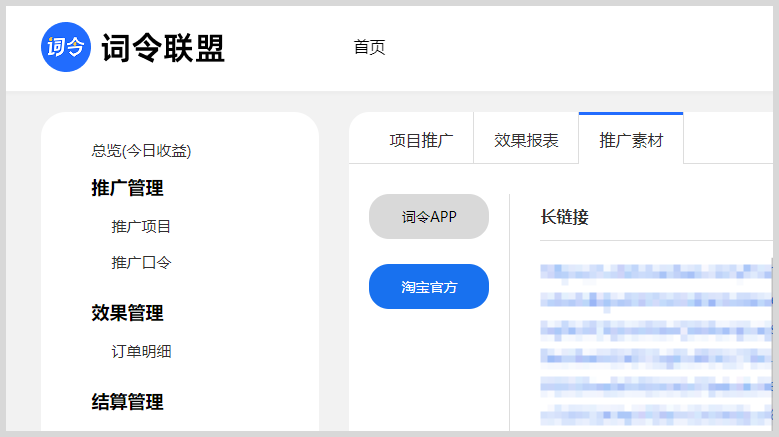The width and height of the screenshot is (779, 437).
Task: Select the 推广管理 sidebar section heading
Action: click(127, 188)
